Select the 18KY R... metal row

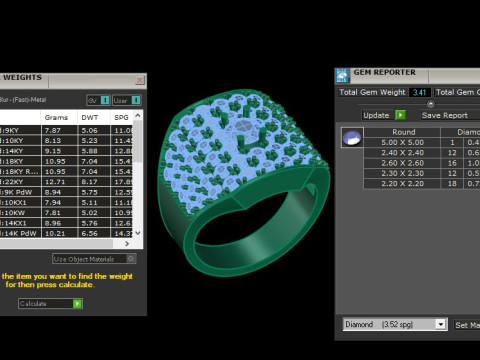click(67, 172)
